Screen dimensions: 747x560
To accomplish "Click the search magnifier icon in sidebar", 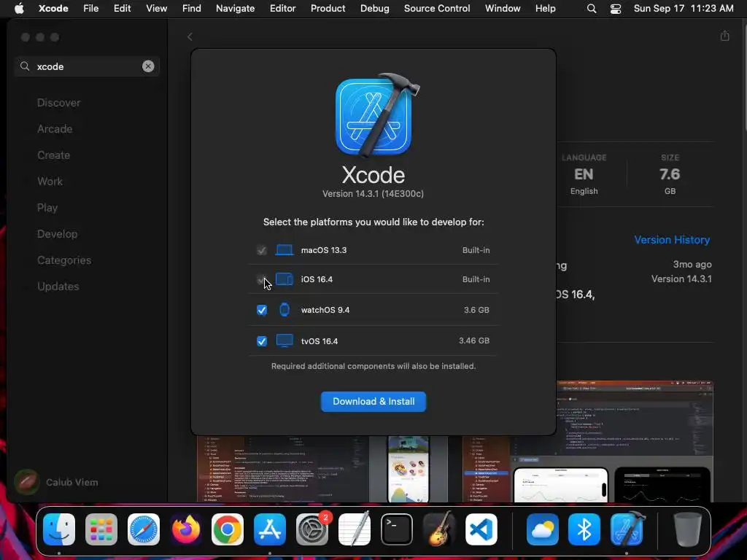I will tap(25, 66).
